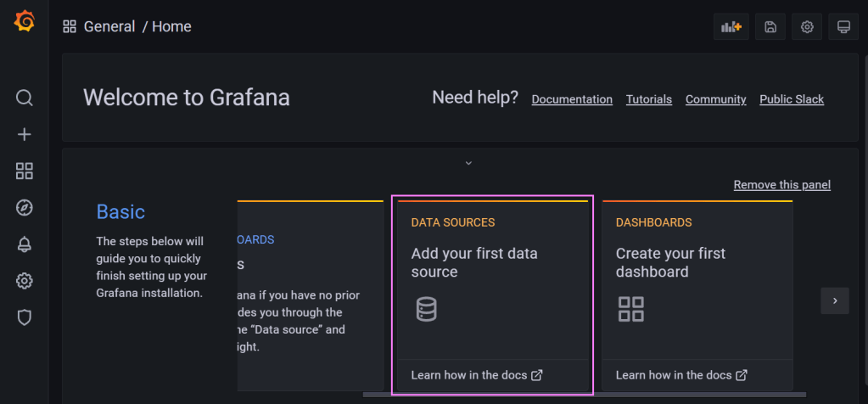Click the vertical scrollbar at right edge

865,222
